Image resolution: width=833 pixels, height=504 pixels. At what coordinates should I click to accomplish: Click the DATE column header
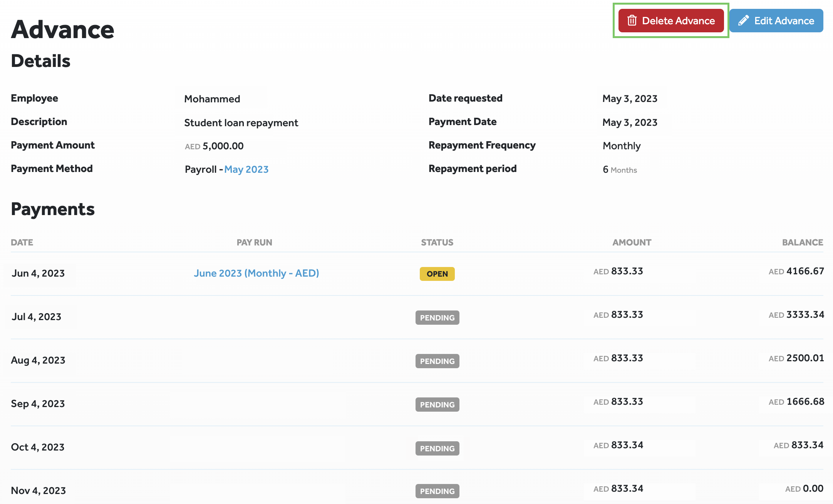point(22,242)
